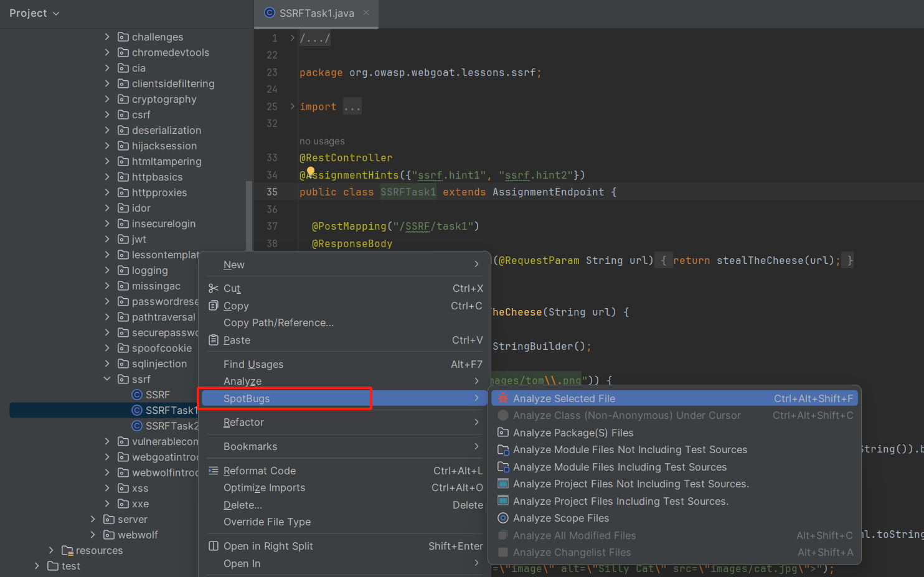Click line number 35 in gutter
Image resolution: width=924 pixels, height=577 pixels.
(271, 192)
